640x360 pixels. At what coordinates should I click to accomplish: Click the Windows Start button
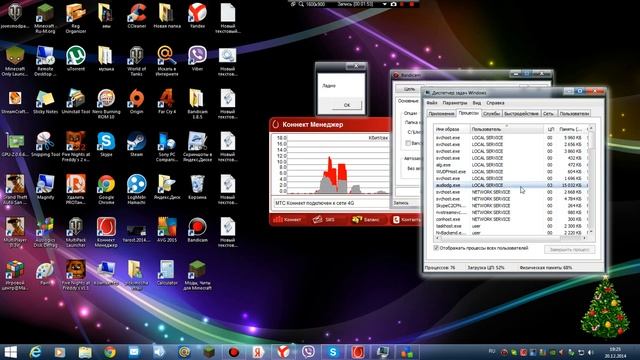10,352
